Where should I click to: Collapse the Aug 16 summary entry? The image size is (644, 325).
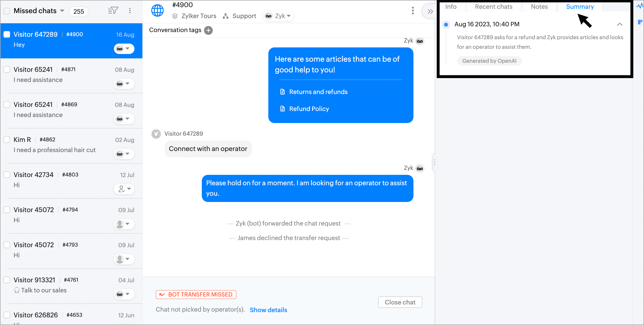(620, 24)
